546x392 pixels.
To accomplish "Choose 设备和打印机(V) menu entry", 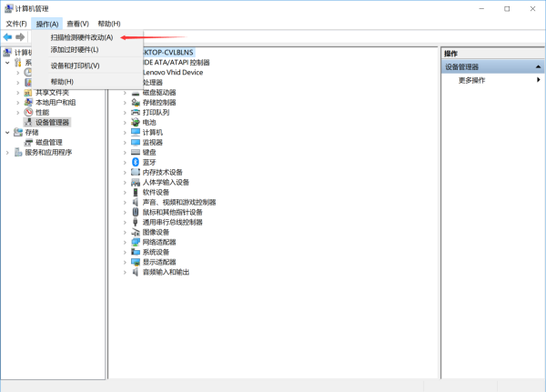I will point(76,65).
